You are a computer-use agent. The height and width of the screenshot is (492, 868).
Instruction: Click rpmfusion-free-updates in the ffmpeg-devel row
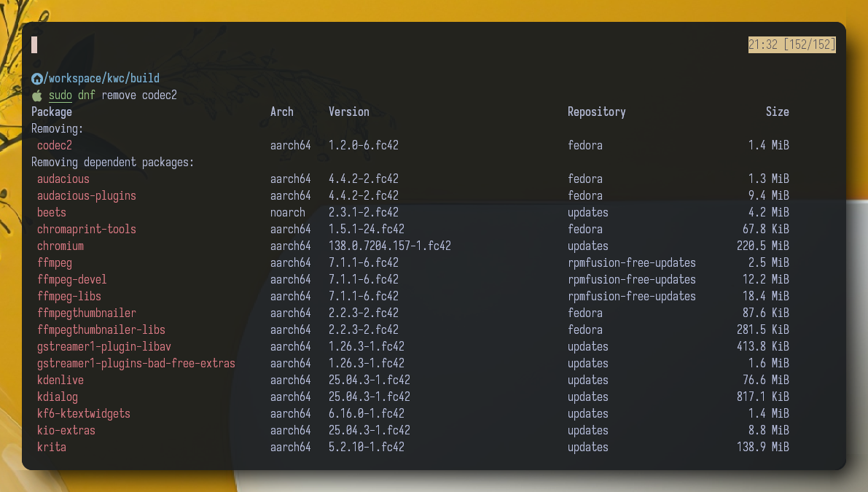pos(632,279)
